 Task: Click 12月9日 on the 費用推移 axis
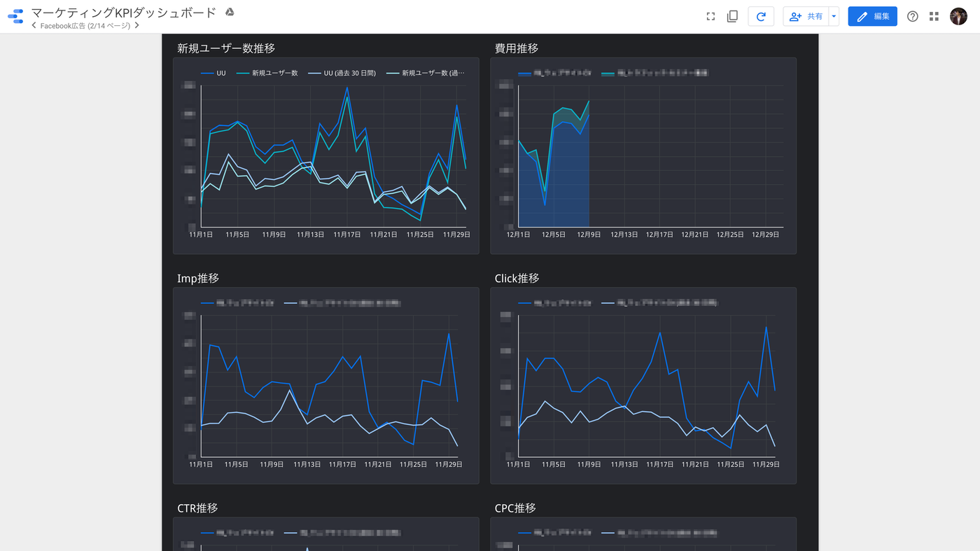[589, 235]
